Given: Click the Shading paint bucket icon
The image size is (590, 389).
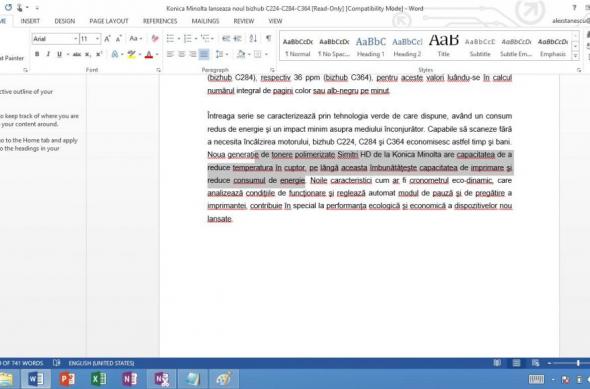Looking at the screenshot, I should click(x=241, y=54).
